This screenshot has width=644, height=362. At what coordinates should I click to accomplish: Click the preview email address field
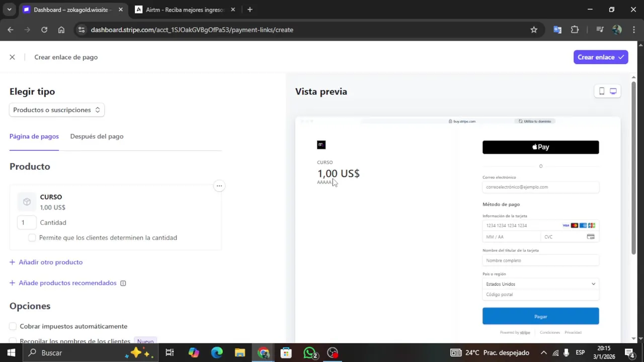click(x=540, y=187)
